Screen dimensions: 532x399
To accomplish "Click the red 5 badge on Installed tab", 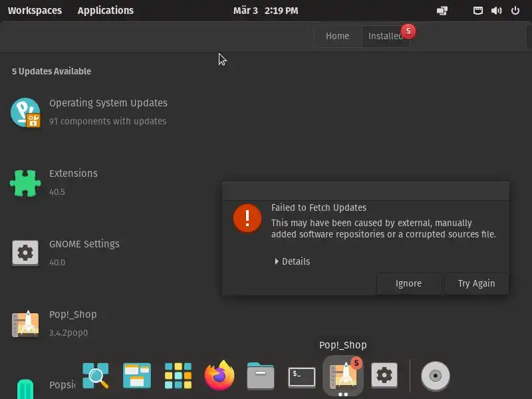I will coord(408,31).
